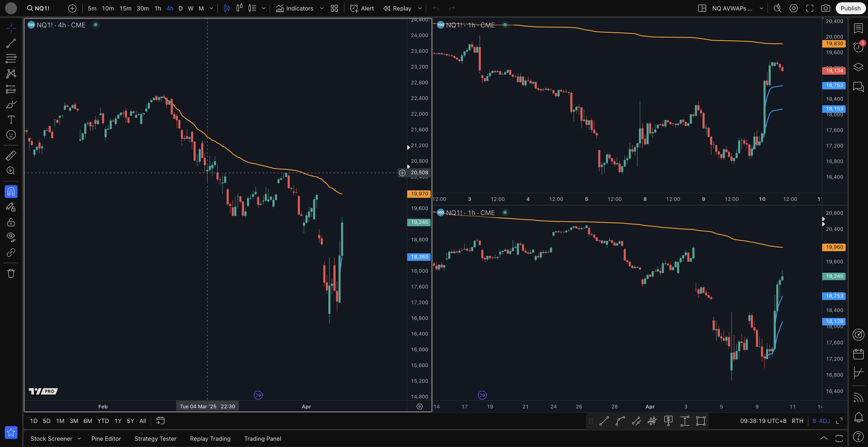Click the trash remove drawings icon
Image resolution: width=868 pixels, height=447 pixels.
11,273
